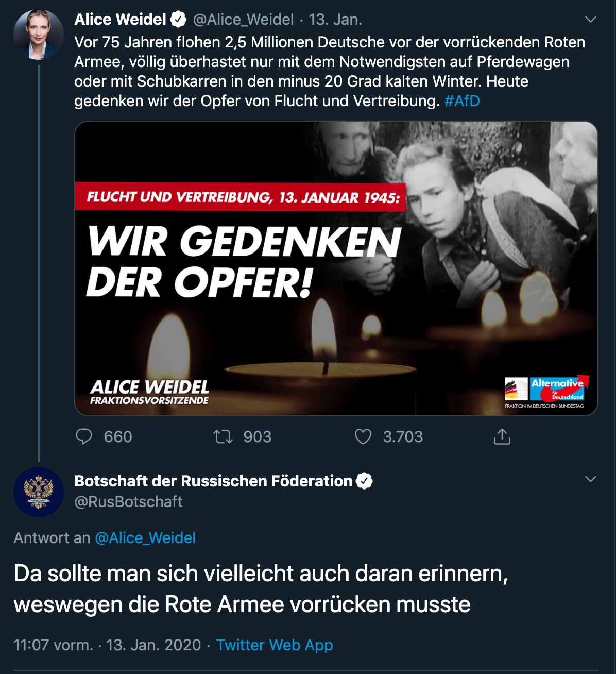
Task: Click verified badge beside Botschaft der Russischen Föderation
Action: click(364, 481)
